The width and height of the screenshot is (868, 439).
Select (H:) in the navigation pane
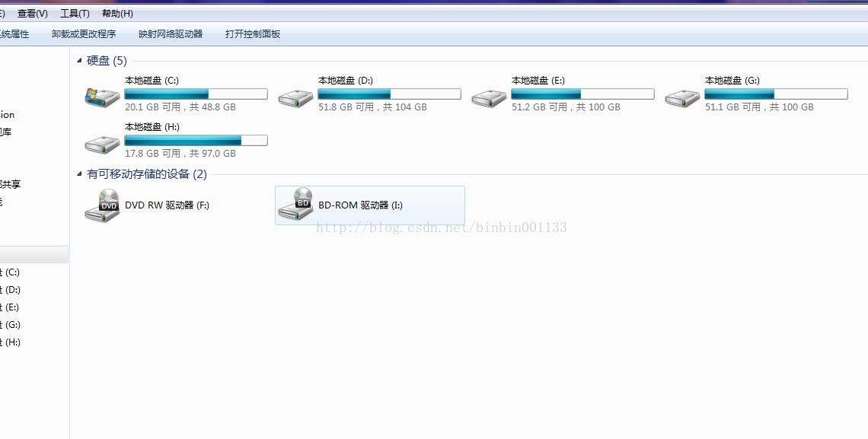click(10, 342)
